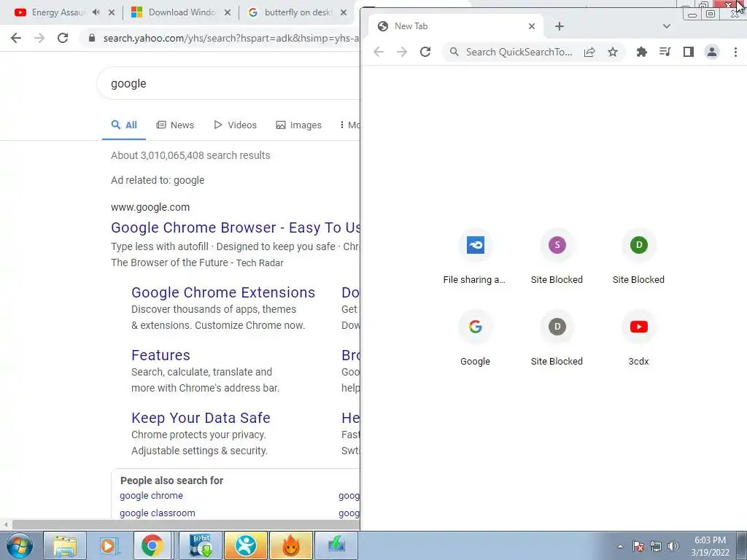Switch to Download Windo tab

[181, 12]
